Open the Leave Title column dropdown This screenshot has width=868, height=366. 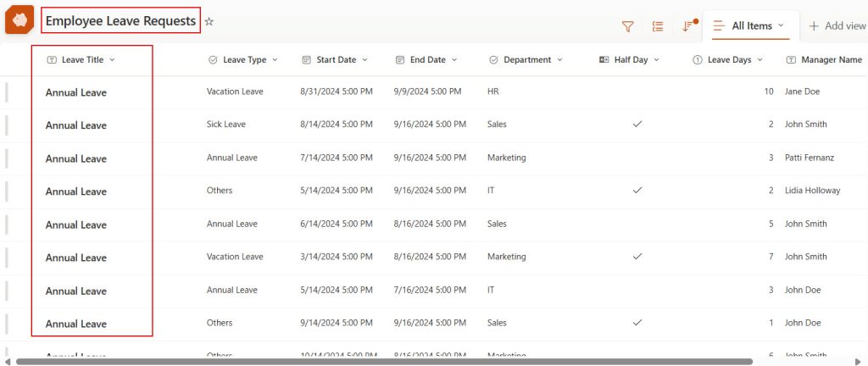point(113,59)
